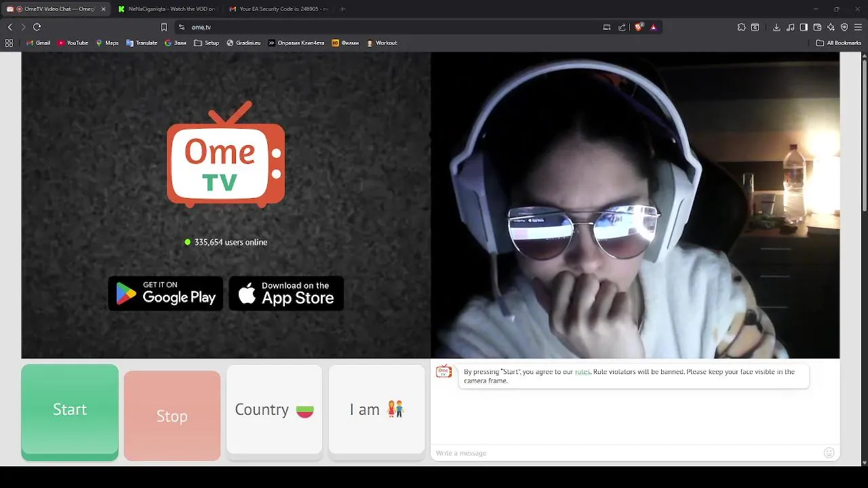The height and width of the screenshot is (488, 868).
Task: Open the Gmail bookmark
Action: coord(38,43)
